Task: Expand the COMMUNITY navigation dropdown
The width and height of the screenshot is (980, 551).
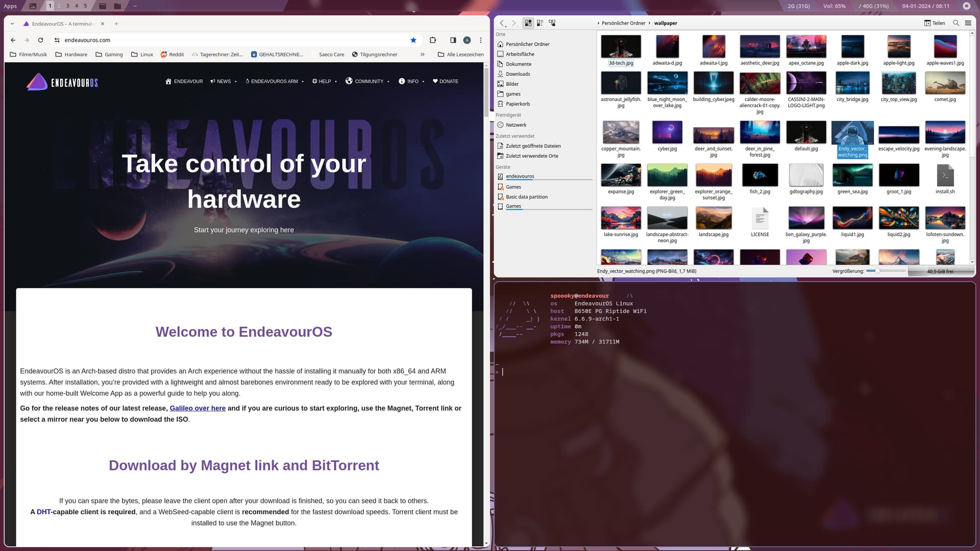Action: pos(368,81)
